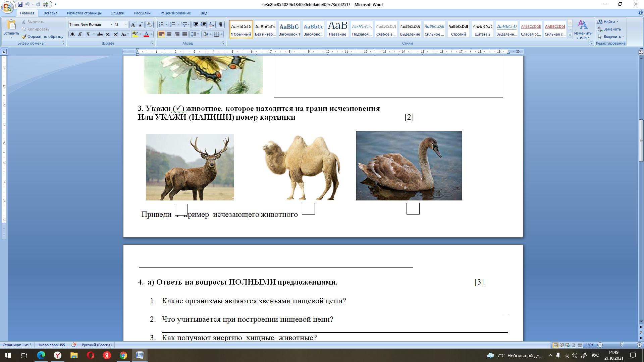Open the font size dropdown
Viewport: 644px width, 362px height.
pos(126,24)
